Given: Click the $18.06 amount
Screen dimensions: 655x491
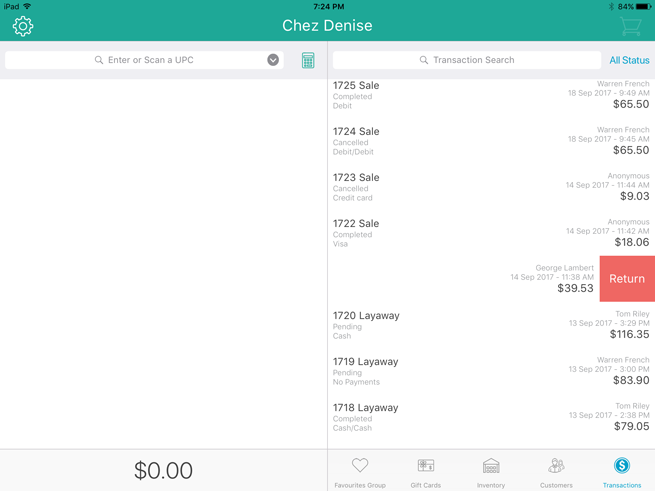Looking at the screenshot, I should coord(632,242).
